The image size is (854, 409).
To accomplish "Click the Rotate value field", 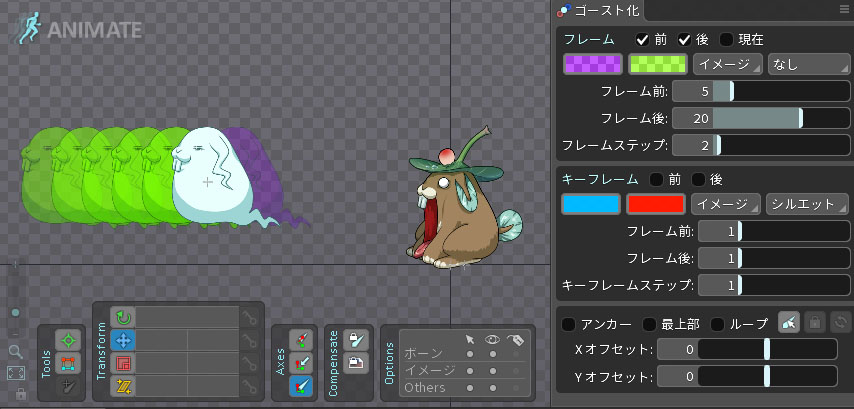I will pos(187,317).
